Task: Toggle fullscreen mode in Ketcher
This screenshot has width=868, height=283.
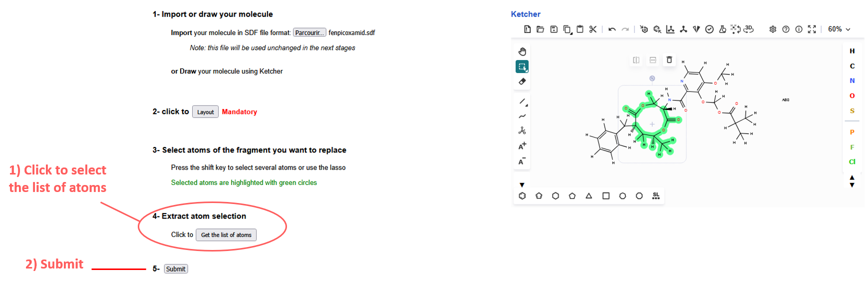Action: [x=812, y=29]
